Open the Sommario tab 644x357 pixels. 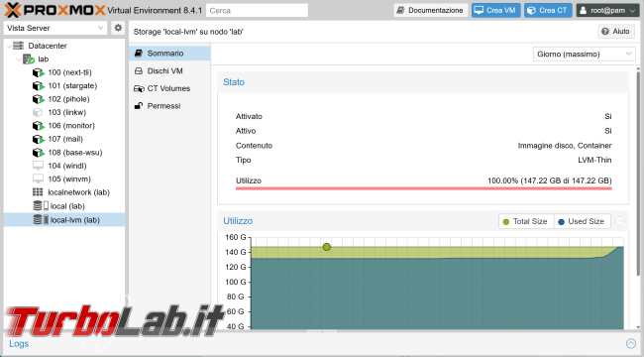click(169, 54)
